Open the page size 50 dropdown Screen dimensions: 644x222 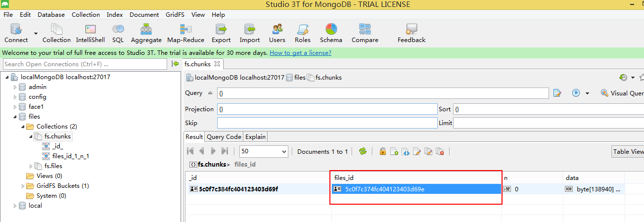pos(264,151)
